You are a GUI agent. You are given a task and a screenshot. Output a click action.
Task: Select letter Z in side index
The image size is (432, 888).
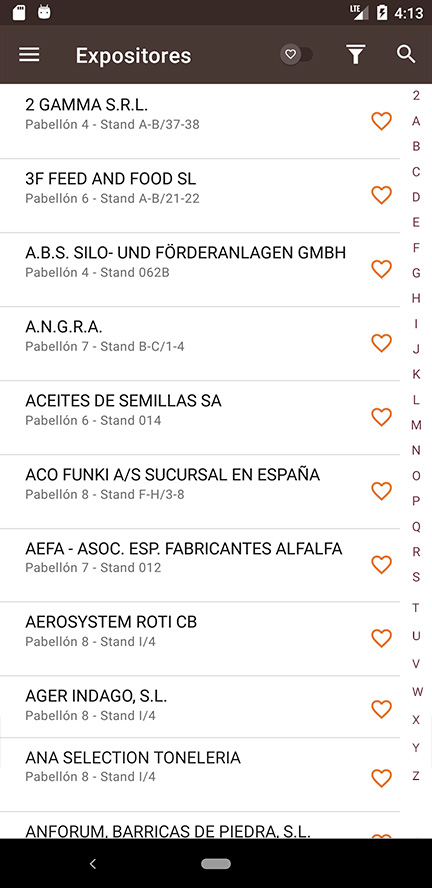(x=416, y=776)
